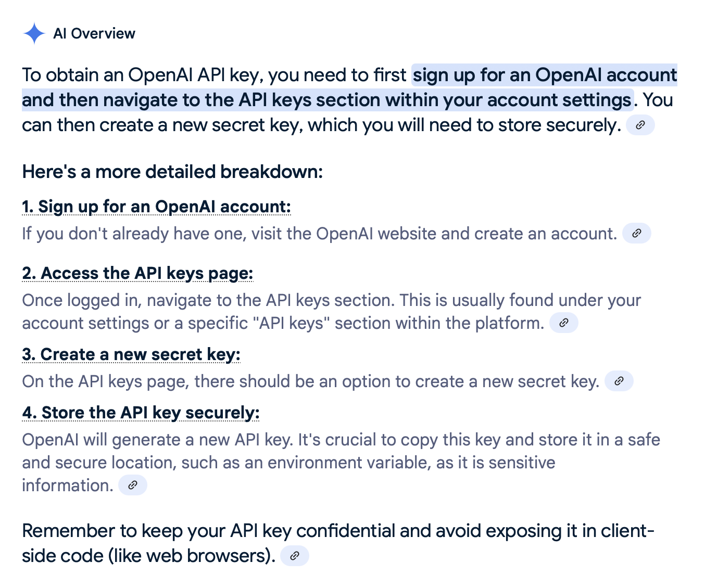The image size is (705, 588).
Task: Click highlighted "sign up for an OpenAI account" text
Action: tap(545, 75)
